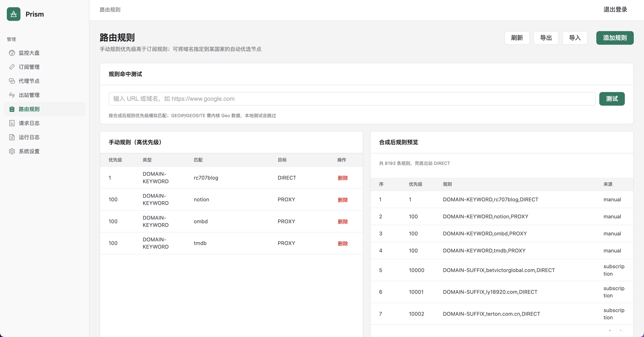This screenshot has height=337, width=644.
Task: Click the Prism logo icon
Action: coord(13,14)
